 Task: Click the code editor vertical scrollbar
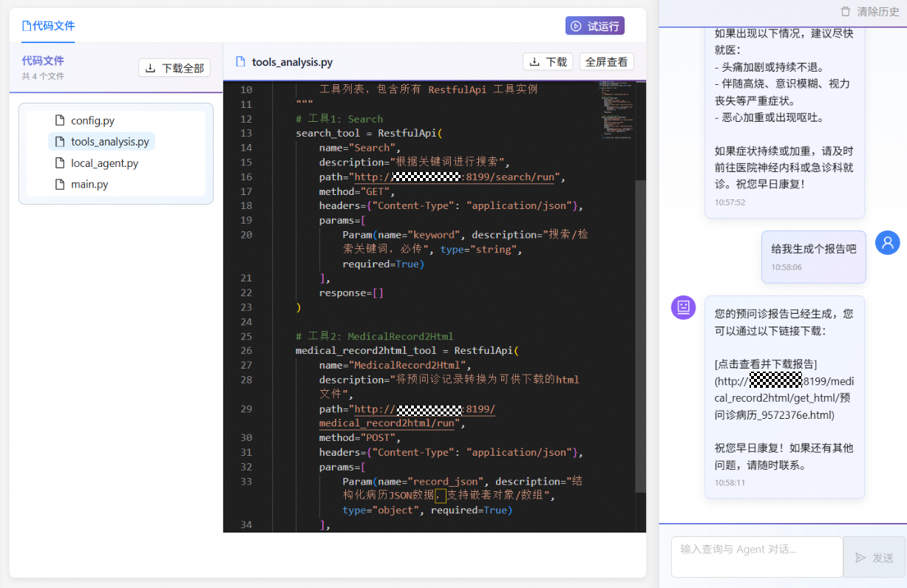tap(640, 332)
